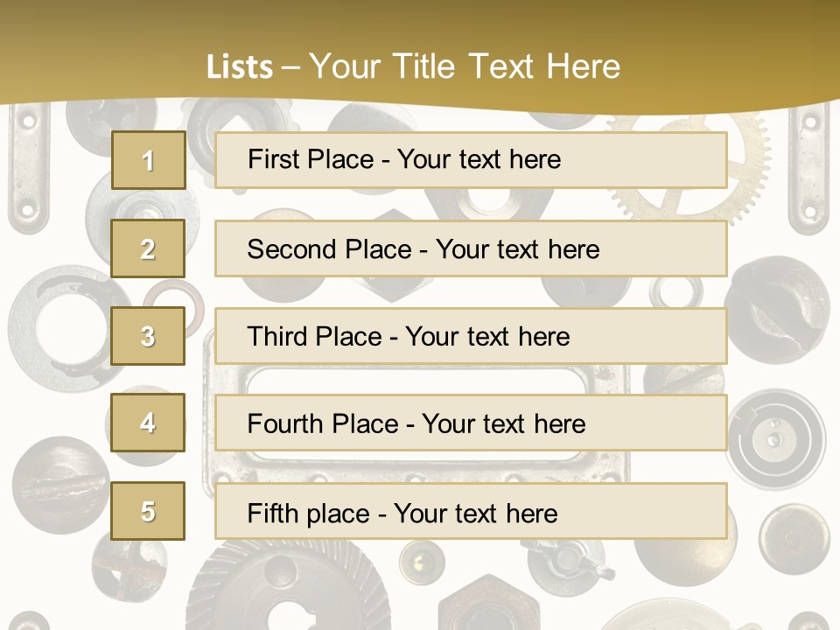Image resolution: width=840 pixels, height=630 pixels.
Task: Click the round spring disc at right
Action: pyautogui.click(x=775, y=439)
